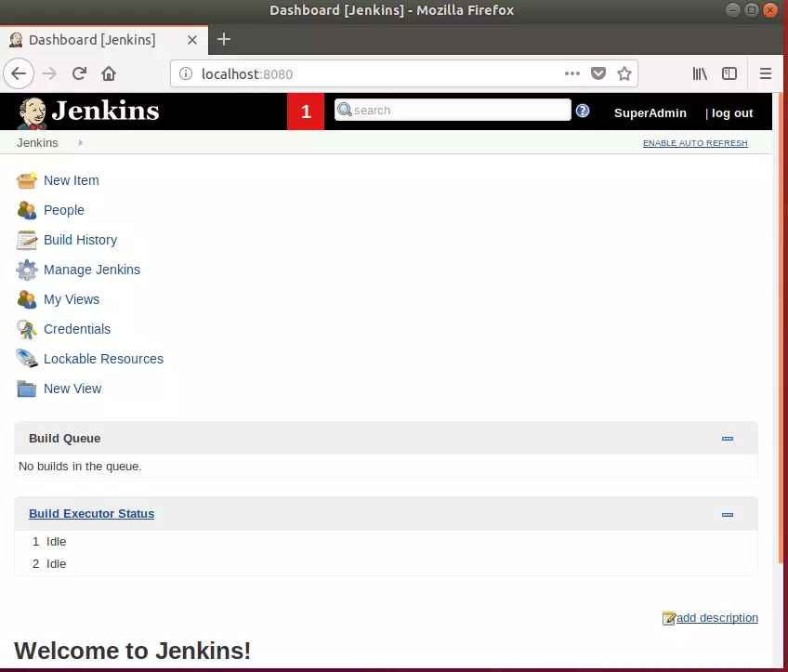Click the Credentials keys icon

tap(27, 329)
